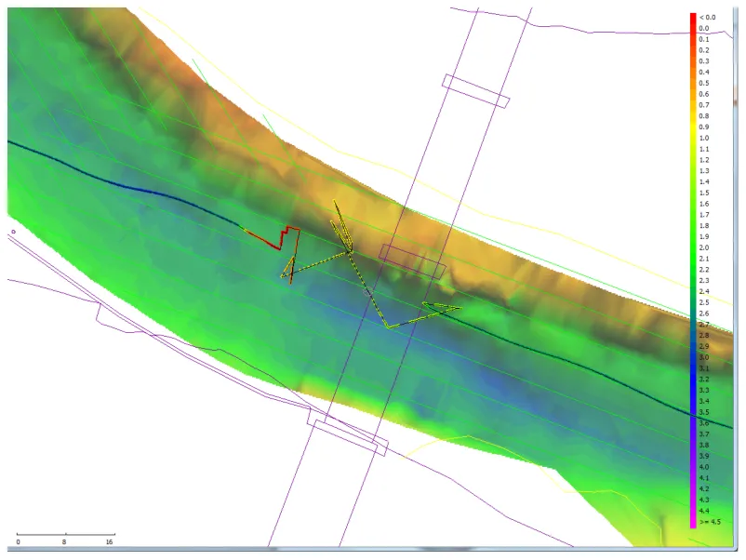Select the red track segment on the map

279,240
